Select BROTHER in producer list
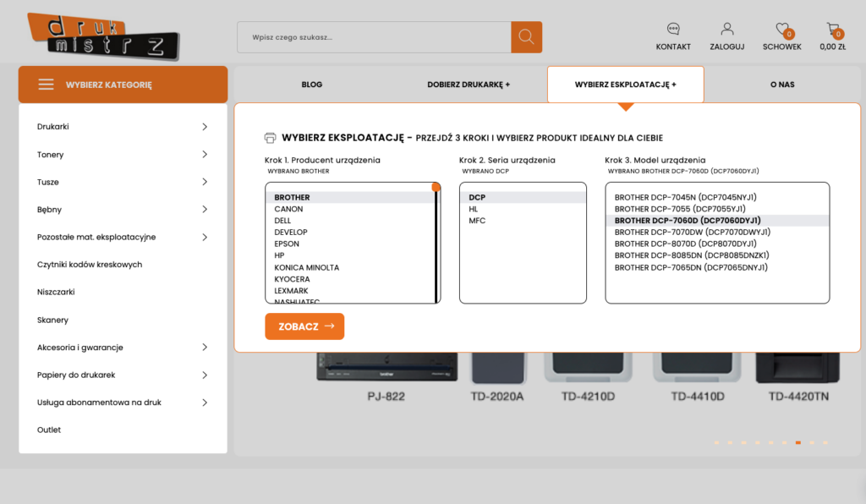866x504 pixels. click(x=292, y=197)
